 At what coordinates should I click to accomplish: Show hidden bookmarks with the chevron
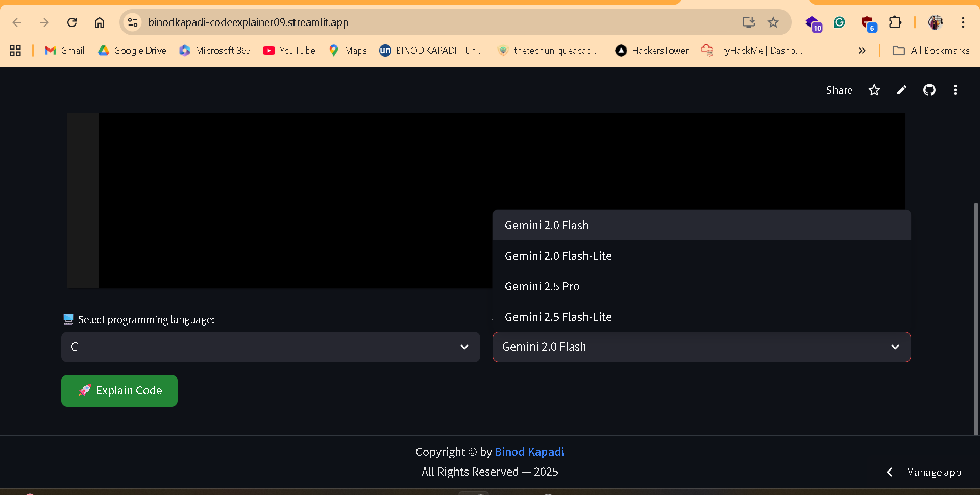[x=862, y=50]
